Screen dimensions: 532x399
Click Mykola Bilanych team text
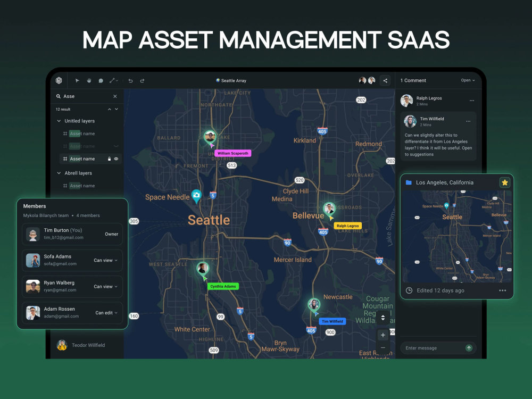46,215
